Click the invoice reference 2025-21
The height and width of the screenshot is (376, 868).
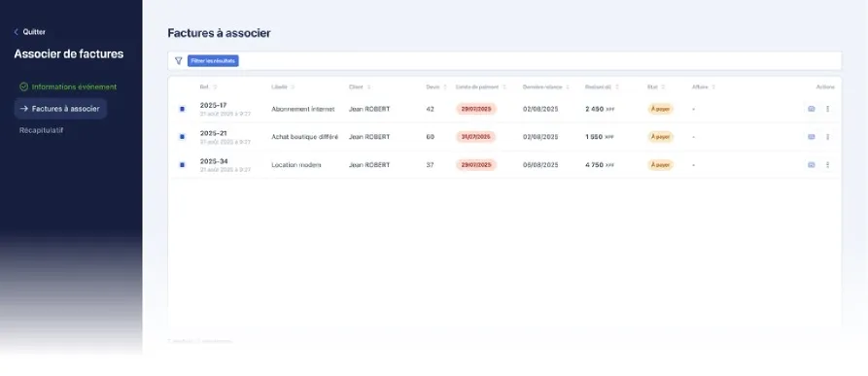coord(213,133)
